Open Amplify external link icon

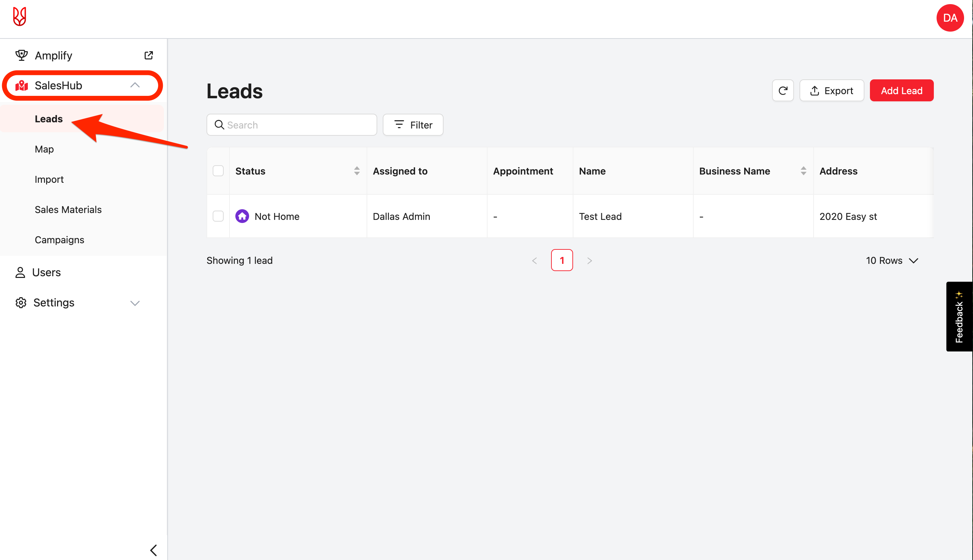tap(148, 55)
